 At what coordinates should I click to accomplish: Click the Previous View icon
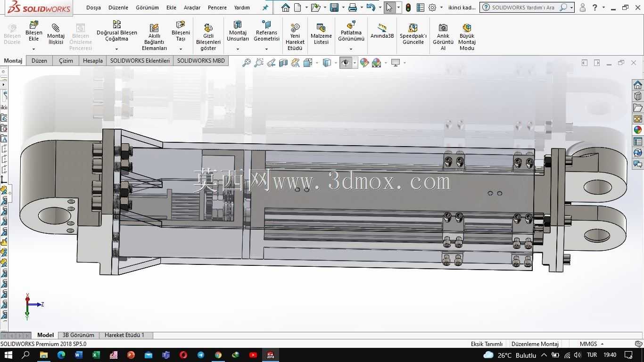(x=271, y=63)
